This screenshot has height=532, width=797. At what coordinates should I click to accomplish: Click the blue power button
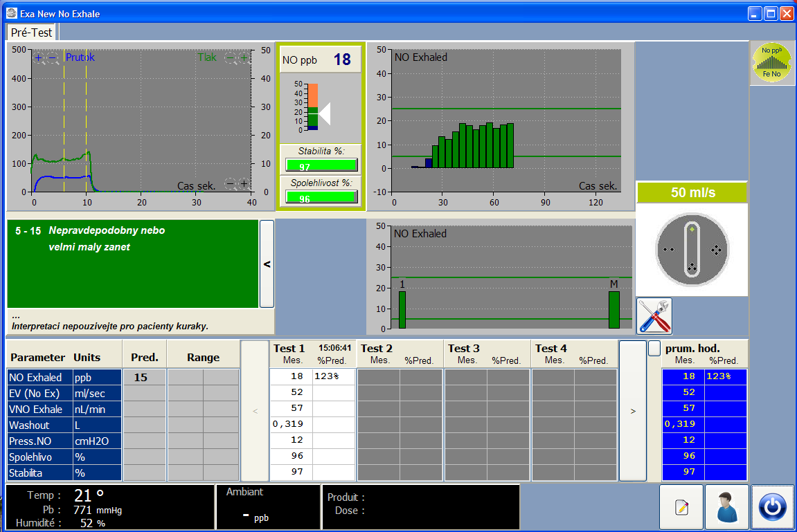[x=772, y=506]
